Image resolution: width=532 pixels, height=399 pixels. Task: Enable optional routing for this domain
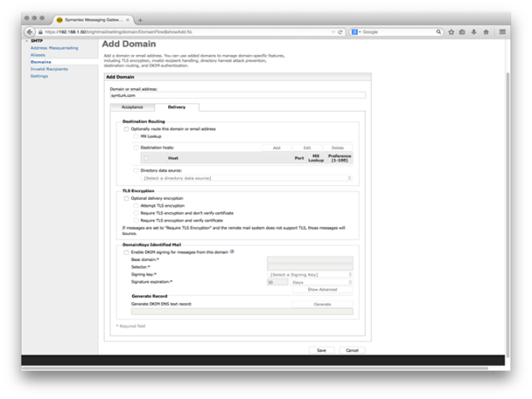[126, 129]
